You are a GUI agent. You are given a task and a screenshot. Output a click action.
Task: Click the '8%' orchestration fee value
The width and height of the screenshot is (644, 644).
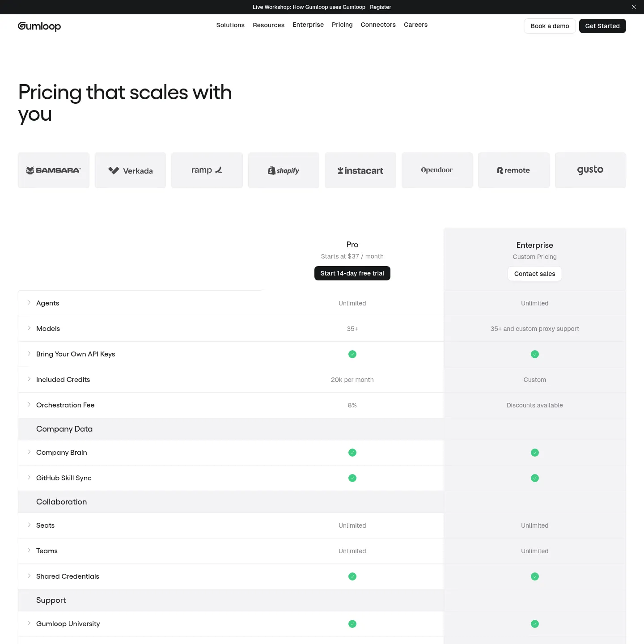coord(352,405)
